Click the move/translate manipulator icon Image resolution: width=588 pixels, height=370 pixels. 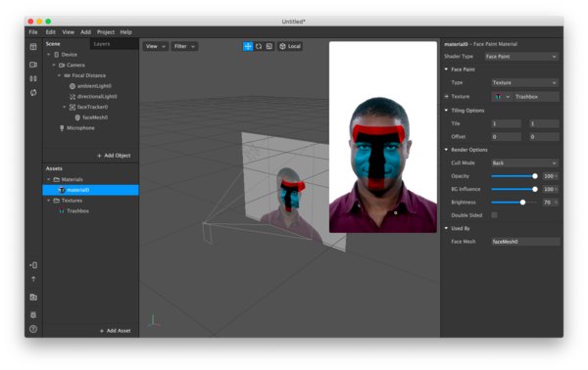(x=248, y=46)
